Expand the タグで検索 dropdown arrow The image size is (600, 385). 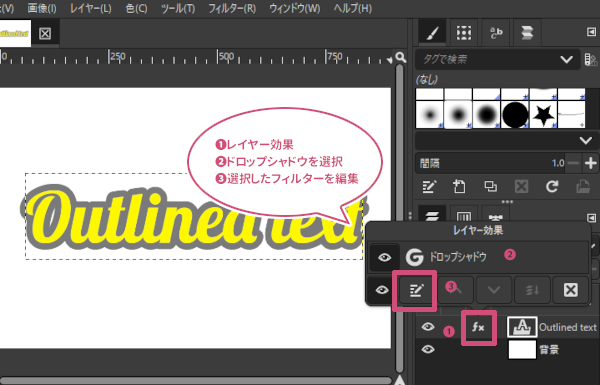coord(566,59)
